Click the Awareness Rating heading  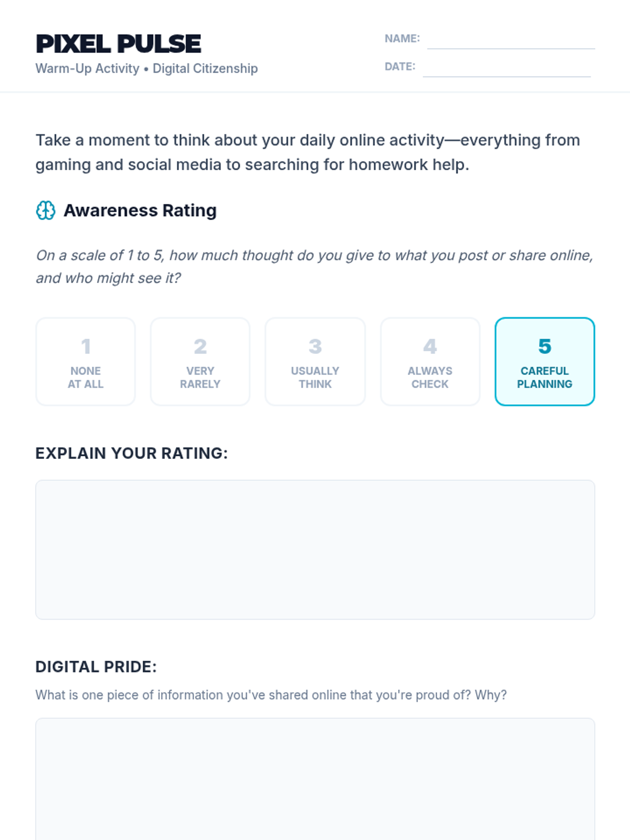(140, 211)
